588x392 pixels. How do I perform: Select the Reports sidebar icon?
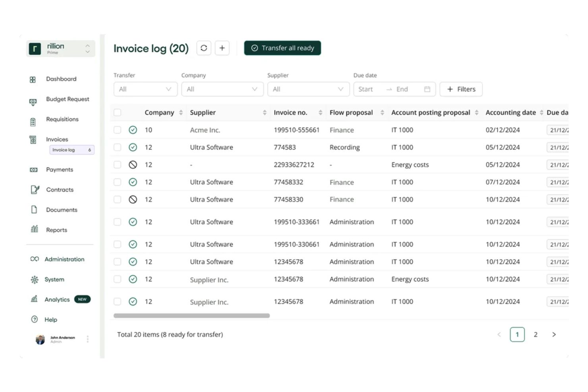click(34, 230)
